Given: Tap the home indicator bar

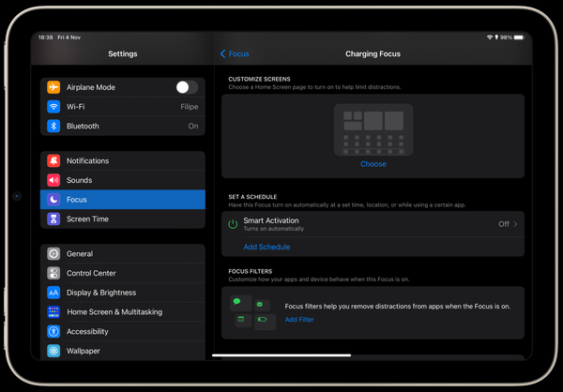Looking at the screenshot, I should [x=281, y=355].
